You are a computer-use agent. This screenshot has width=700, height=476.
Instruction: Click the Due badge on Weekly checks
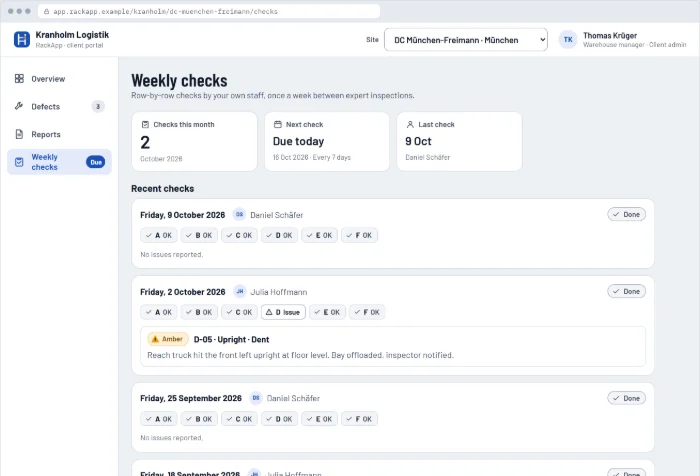click(x=96, y=162)
